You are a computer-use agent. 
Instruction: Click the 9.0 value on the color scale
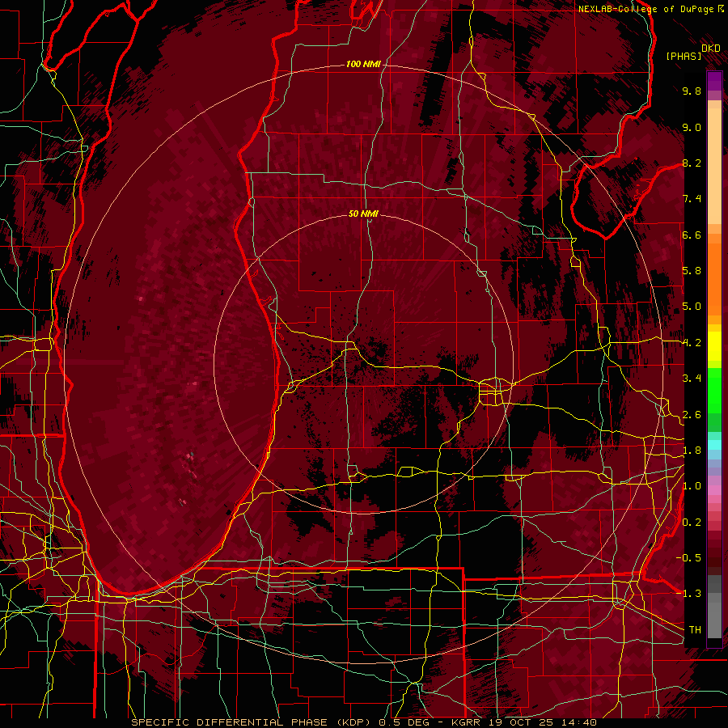pos(692,127)
